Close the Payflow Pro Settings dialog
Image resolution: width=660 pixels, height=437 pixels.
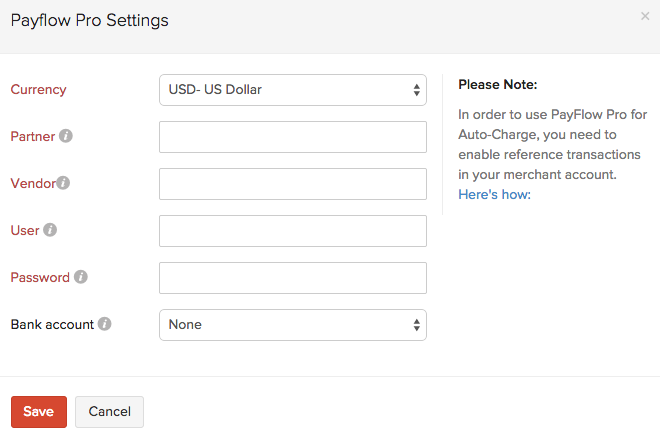pyautogui.click(x=645, y=16)
